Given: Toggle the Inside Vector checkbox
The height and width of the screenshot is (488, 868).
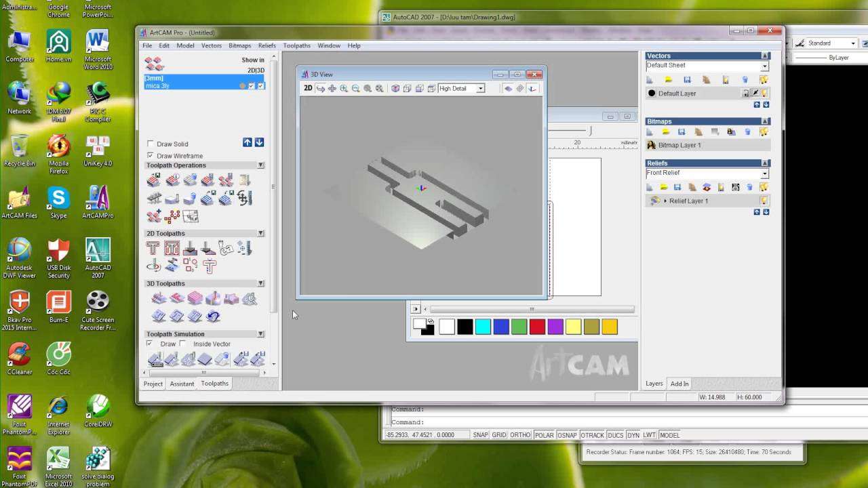Looking at the screenshot, I should [183, 344].
